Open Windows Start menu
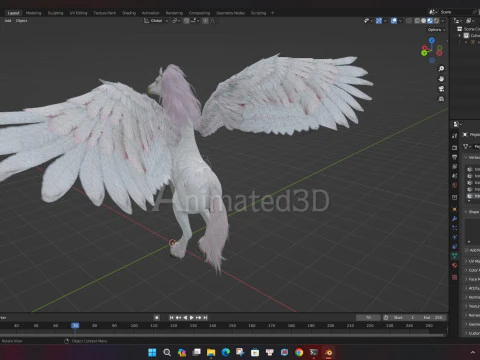480x360 pixels. (x=152, y=352)
